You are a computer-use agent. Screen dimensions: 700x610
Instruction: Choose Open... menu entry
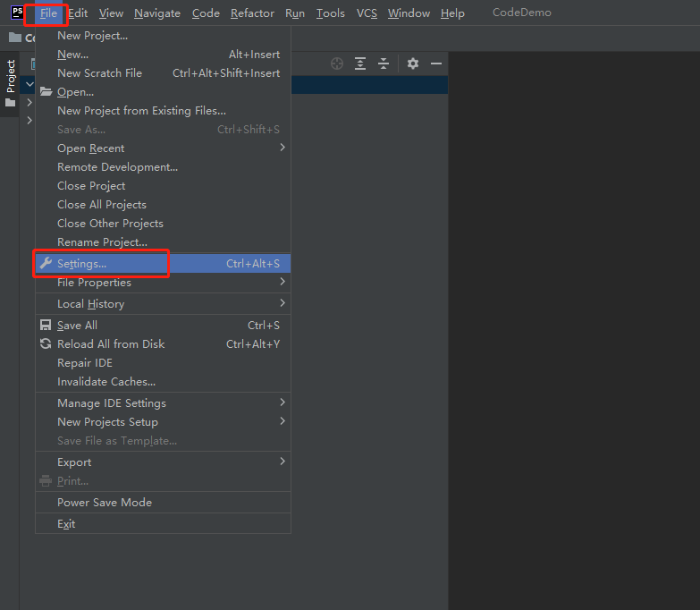[x=163, y=92]
